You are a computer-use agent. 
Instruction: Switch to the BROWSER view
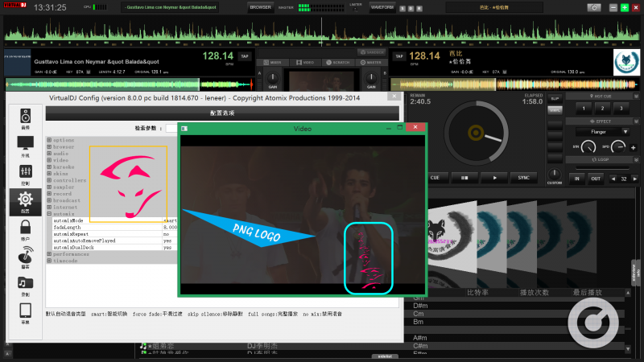click(260, 7)
